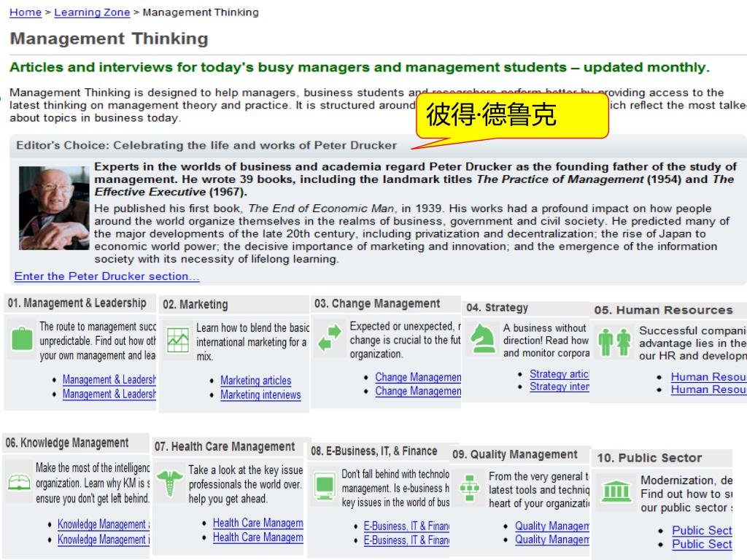
Task: Select the 03. Change Management heading
Action: 377,304
